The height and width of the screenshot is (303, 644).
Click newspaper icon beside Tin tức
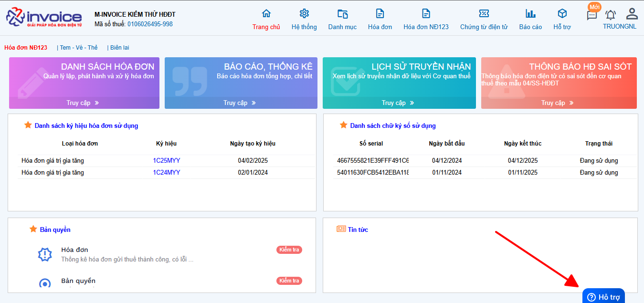[341, 229]
